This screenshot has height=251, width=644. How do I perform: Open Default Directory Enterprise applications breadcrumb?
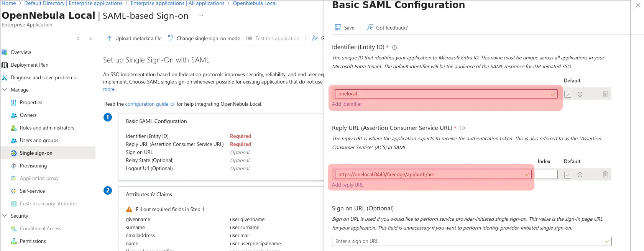(73, 3)
